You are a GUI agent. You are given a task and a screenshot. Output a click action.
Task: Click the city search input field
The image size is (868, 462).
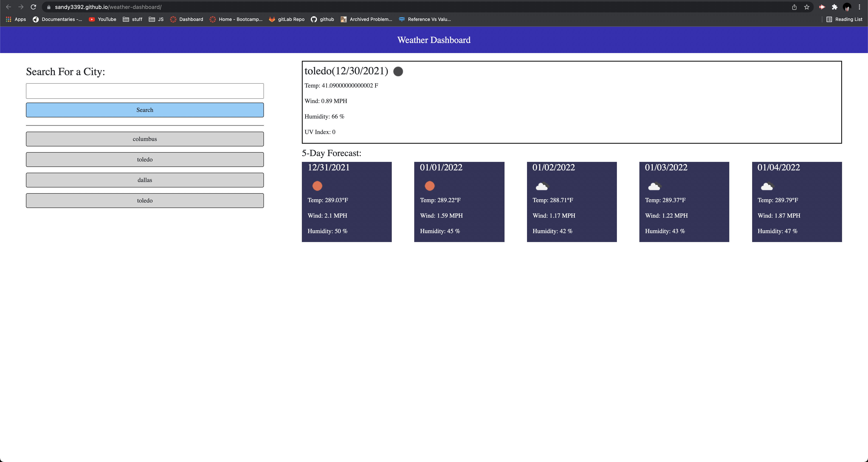click(145, 91)
